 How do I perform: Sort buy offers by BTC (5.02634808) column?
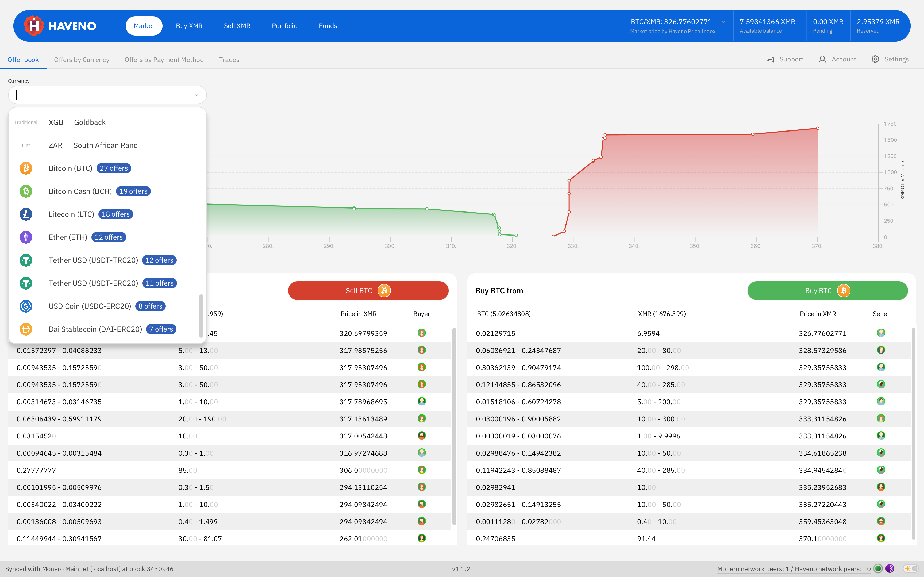tap(504, 314)
